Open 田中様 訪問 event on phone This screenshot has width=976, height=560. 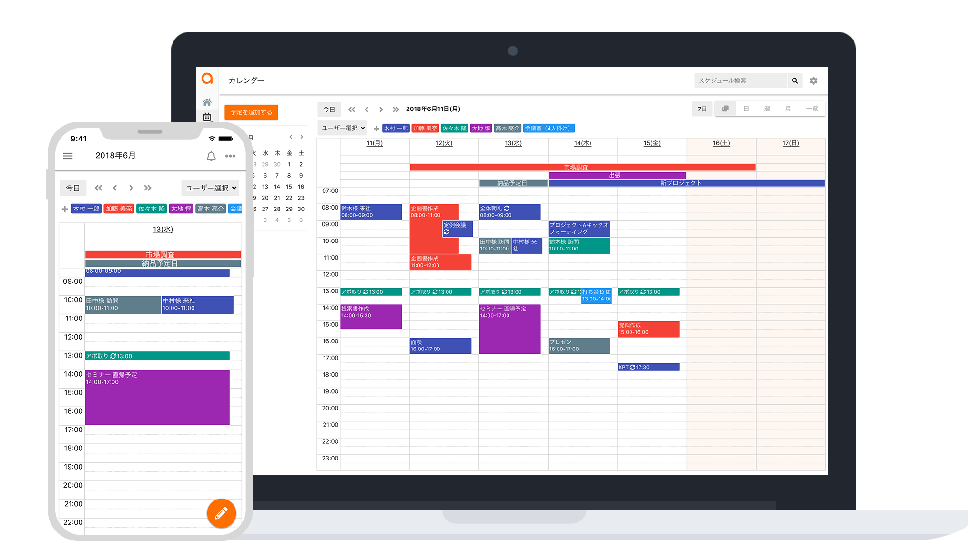pyautogui.click(x=123, y=305)
